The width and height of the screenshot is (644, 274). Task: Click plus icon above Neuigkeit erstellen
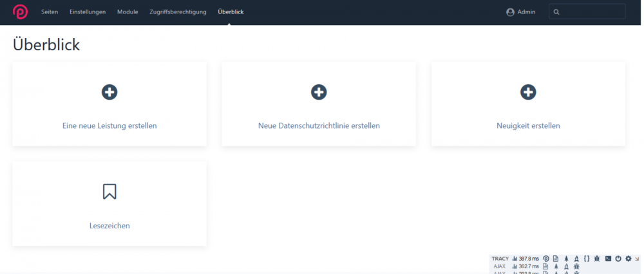(x=528, y=93)
